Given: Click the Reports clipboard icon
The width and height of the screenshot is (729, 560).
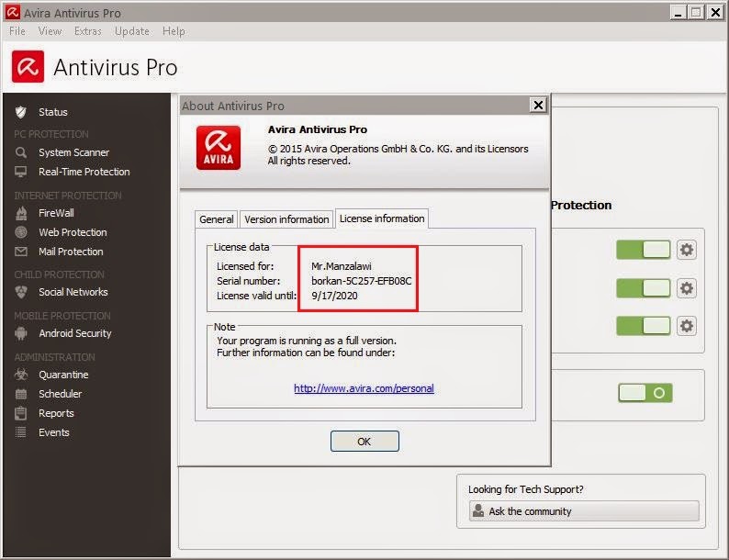Looking at the screenshot, I should pyautogui.click(x=21, y=413).
